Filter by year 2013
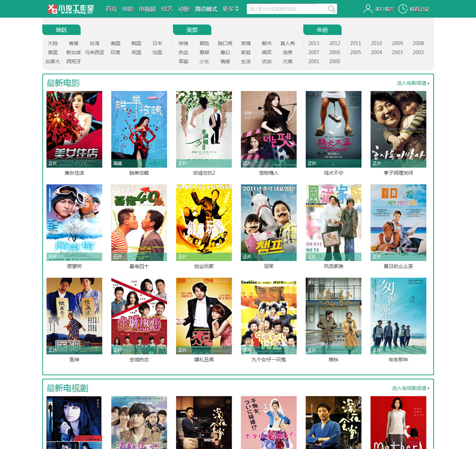The width and height of the screenshot is (476, 449). [314, 43]
